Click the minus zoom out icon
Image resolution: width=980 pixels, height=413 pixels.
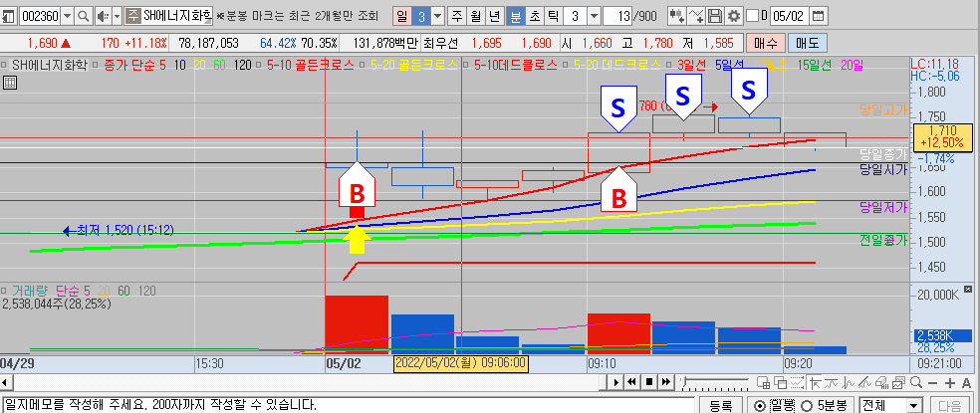tap(932, 383)
